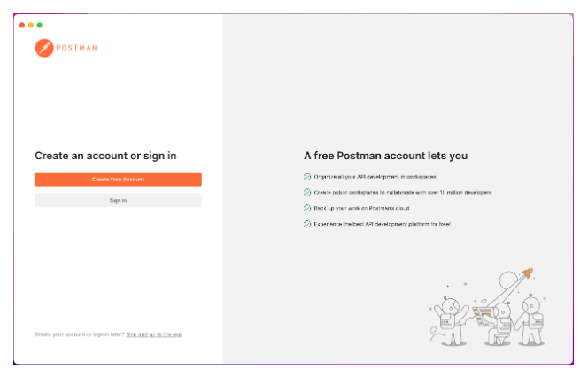Click the Sign in button

pos(118,201)
